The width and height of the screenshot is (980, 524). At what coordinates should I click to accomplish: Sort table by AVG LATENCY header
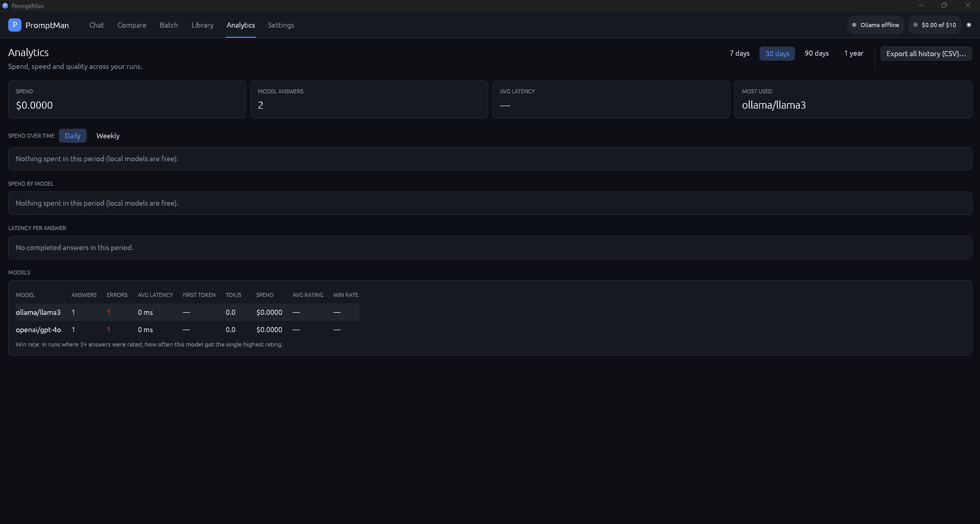(x=155, y=295)
